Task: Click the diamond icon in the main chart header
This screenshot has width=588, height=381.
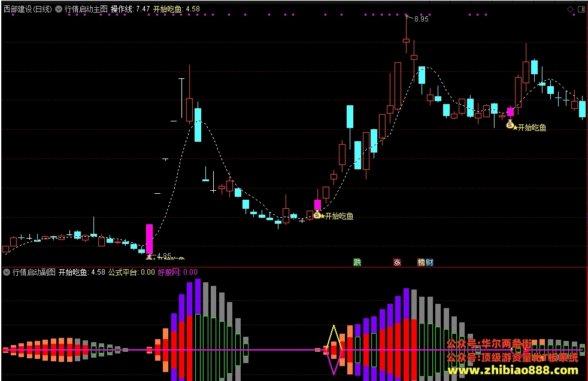Action: (x=571, y=10)
